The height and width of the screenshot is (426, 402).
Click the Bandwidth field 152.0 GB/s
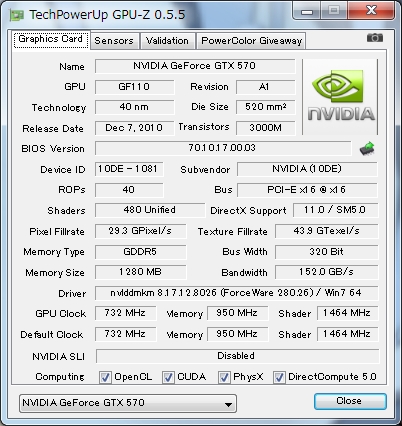(x=326, y=272)
